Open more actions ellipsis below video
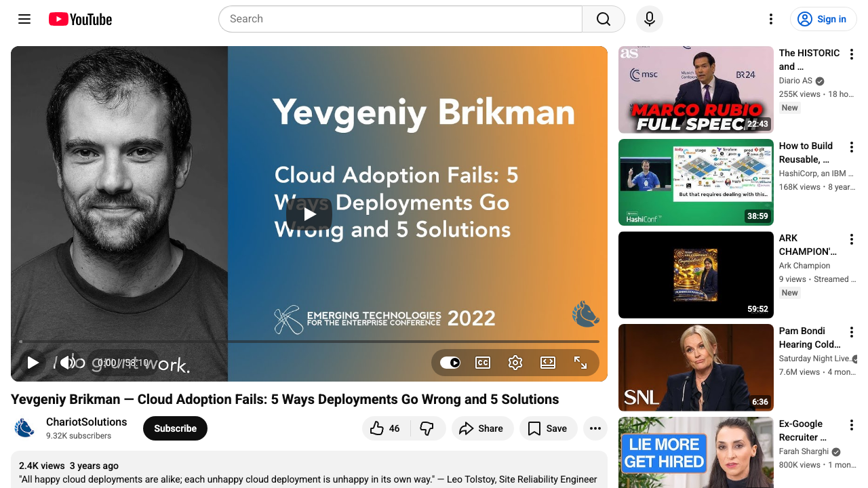868x488 pixels. (595, 428)
